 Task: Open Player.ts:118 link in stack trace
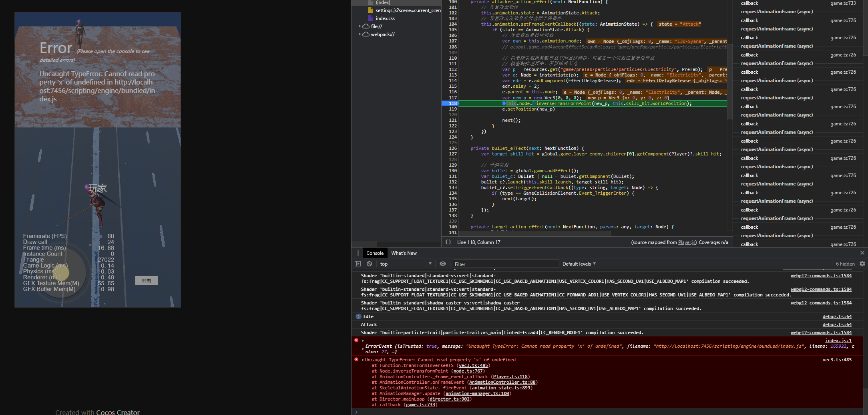click(510, 377)
